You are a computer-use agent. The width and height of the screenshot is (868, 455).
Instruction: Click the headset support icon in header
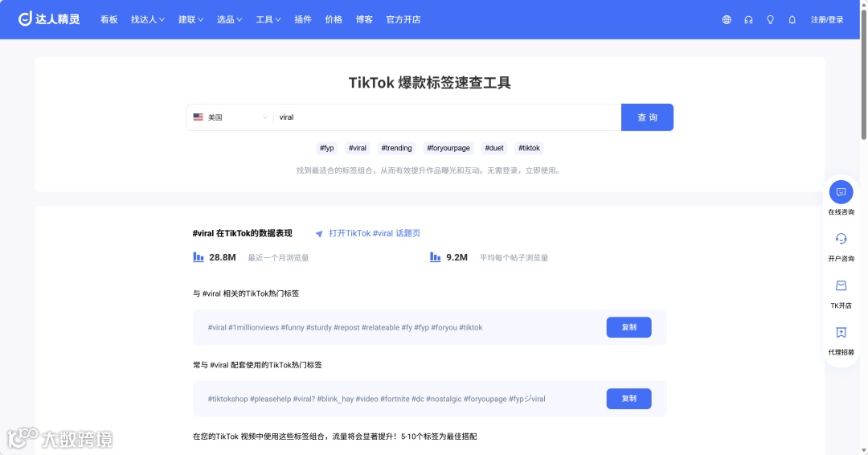(x=748, y=19)
